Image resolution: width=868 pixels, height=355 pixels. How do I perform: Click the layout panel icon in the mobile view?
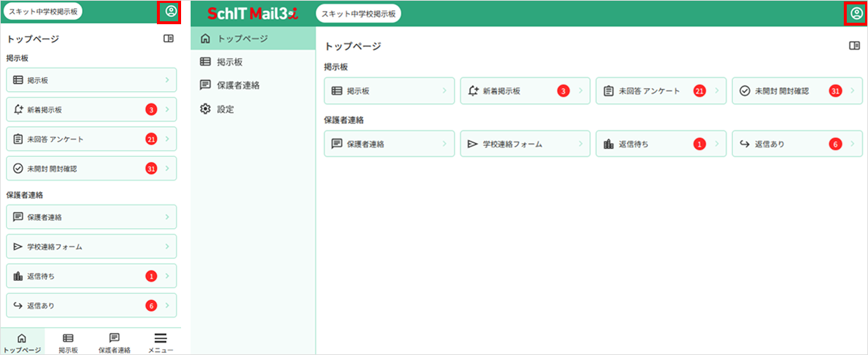tap(169, 39)
